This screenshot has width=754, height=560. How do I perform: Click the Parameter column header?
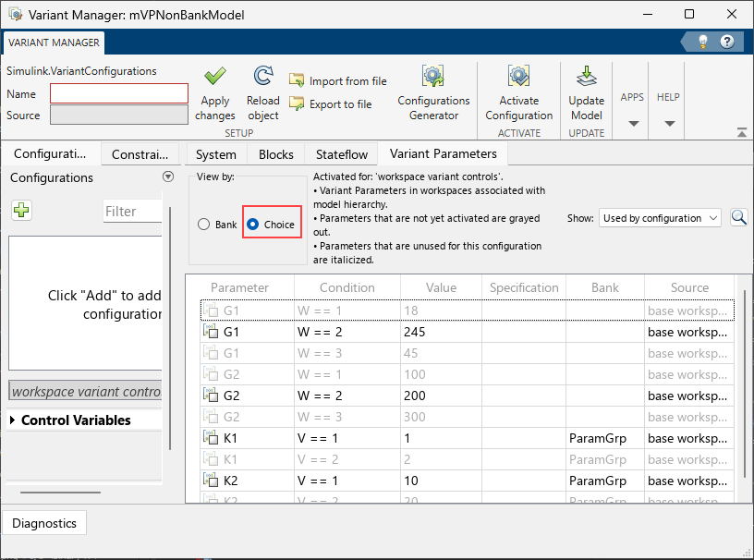[239, 287]
